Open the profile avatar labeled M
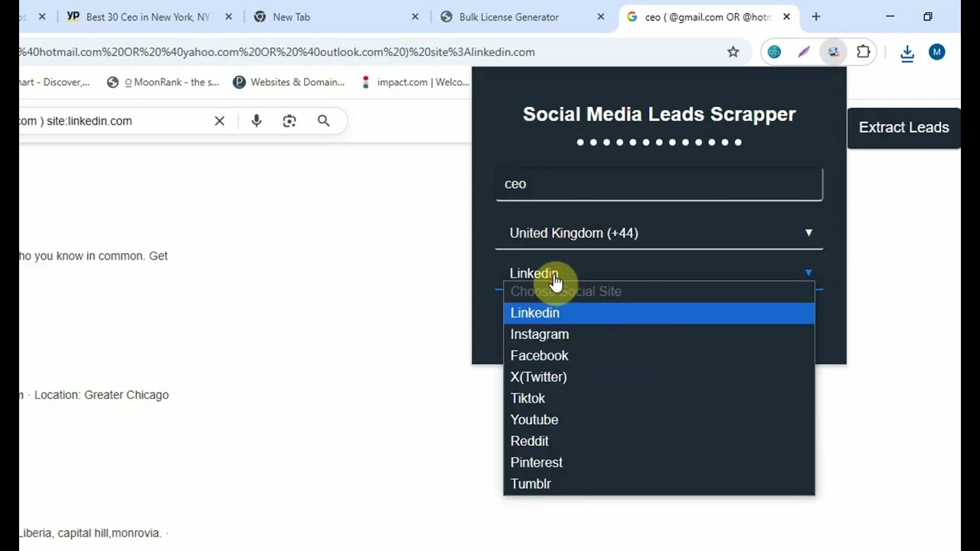Image resolution: width=980 pixels, height=551 pixels. pos(937,52)
